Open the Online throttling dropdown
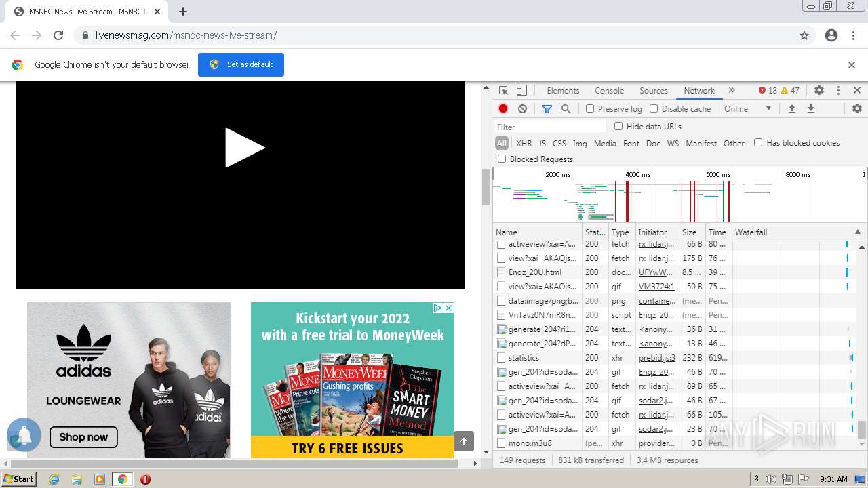 (748, 108)
